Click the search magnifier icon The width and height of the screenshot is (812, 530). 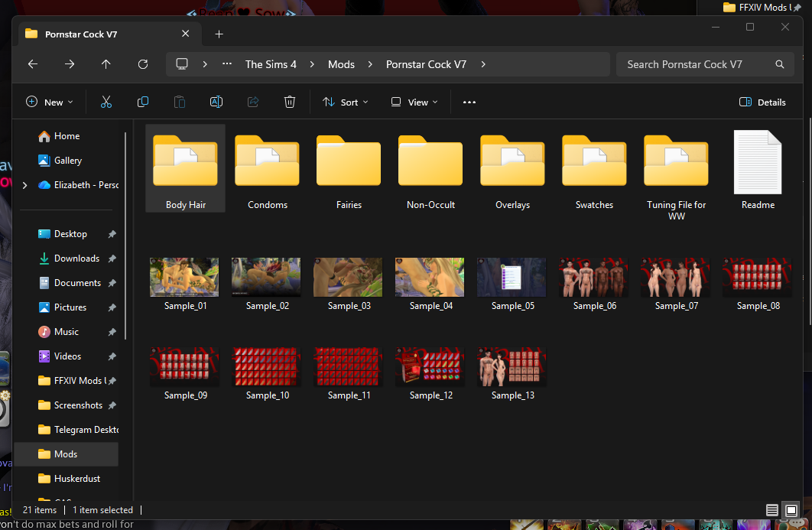780,64
